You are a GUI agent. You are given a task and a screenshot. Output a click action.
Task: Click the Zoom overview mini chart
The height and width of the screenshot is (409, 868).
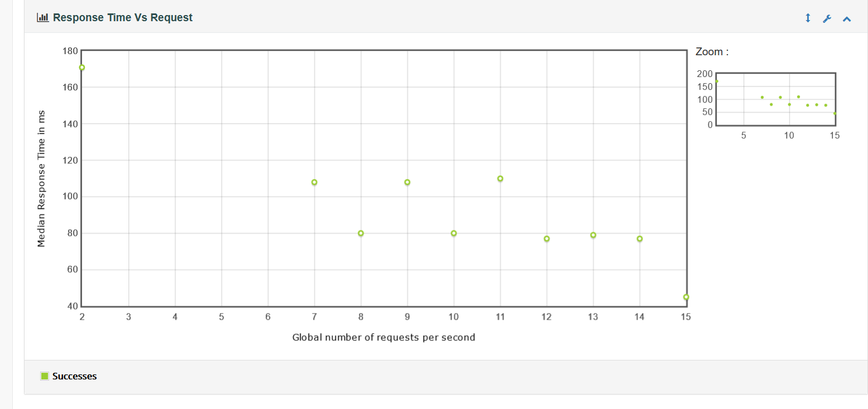point(775,99)
